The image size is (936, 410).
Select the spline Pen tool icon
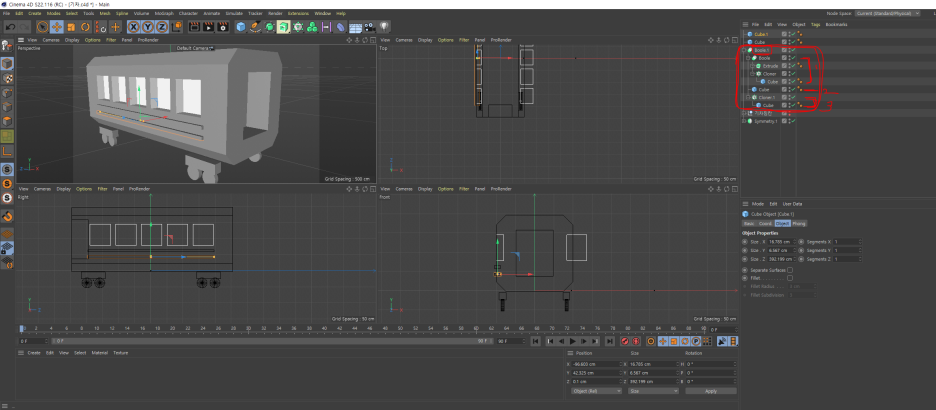pyautogui.click(x=255, y=27)
